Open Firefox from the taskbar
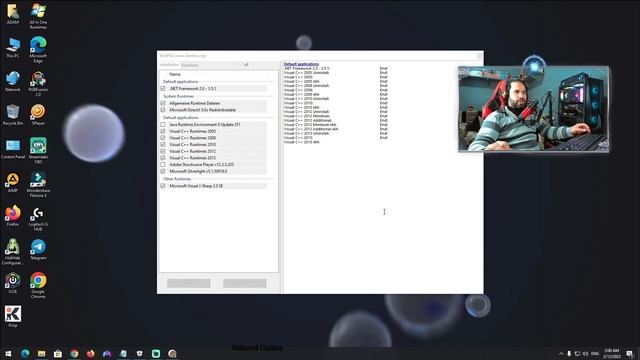640x360 pixels. click(x=90, y=353)
